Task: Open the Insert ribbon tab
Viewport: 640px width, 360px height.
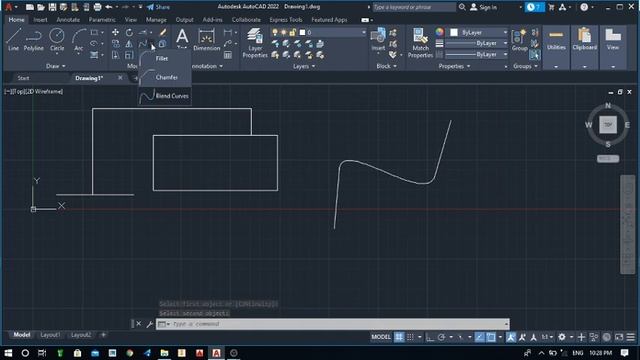Action: click(x=40, y=20)
